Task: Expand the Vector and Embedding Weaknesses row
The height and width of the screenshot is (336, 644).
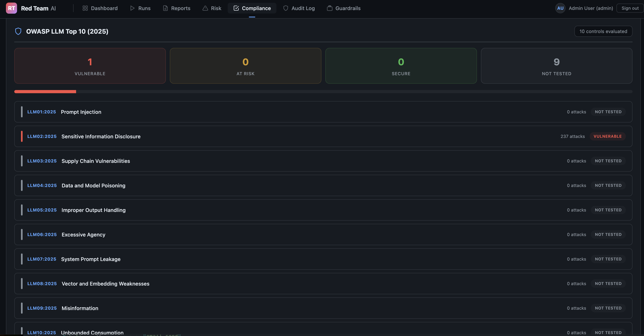Action: [323, 284]
